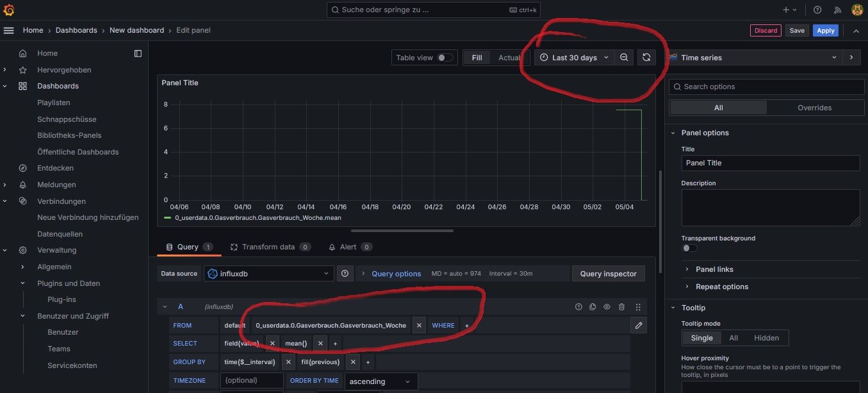Collapse the options pane with the arrow button
This screenshot has width=868, height=393.
click(851, 57)
